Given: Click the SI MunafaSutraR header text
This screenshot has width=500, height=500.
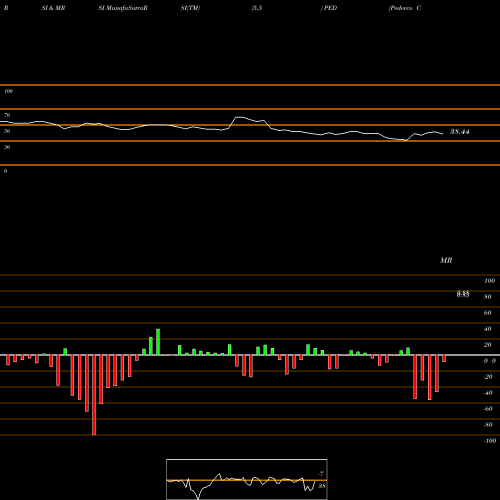Looking at the screenshot, I should [x=123, y=8].
